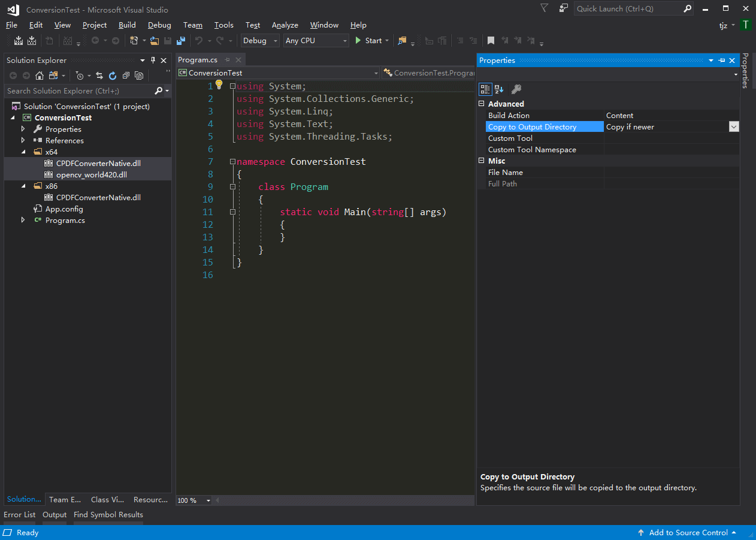Open the Error List tab
756x540 pixels.
pyautogui.click(x=19, y=515)
